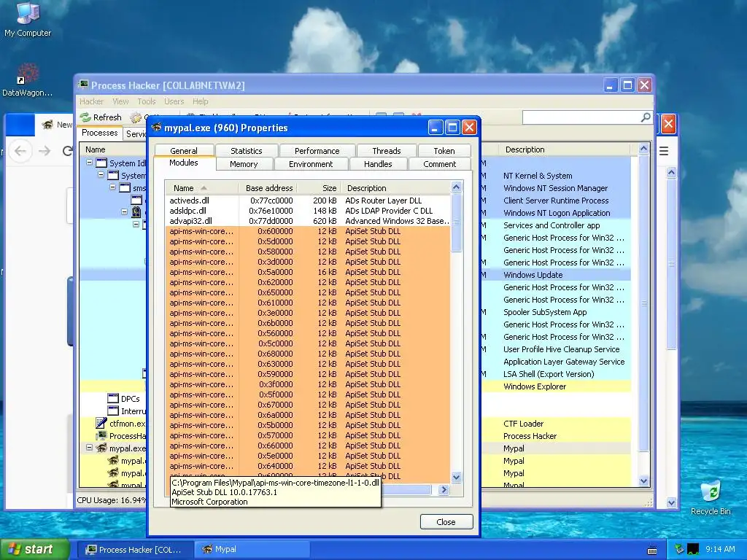
Task: Click the Mypal browser reload icon
Action: [68, 151]
